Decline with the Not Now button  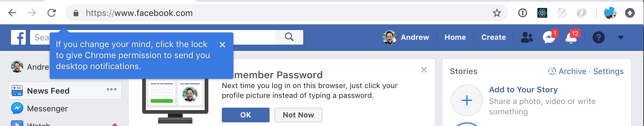(x=298, y=115)
